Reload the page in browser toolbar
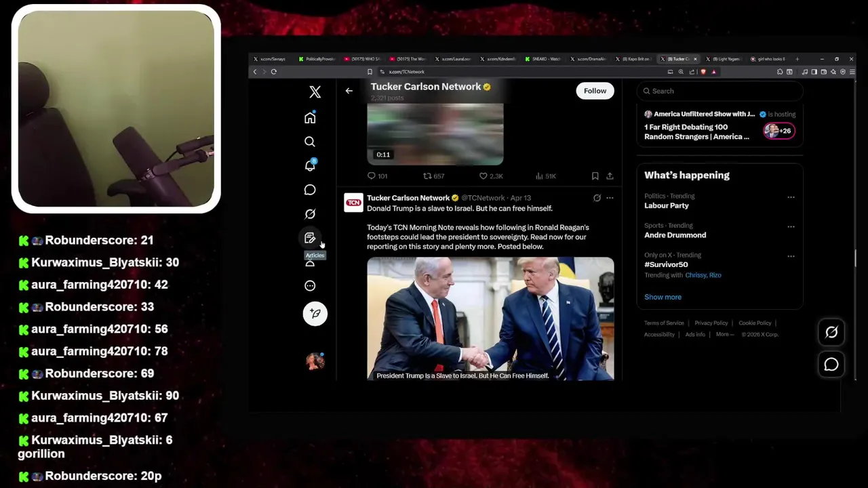868x488 pixels. click(274, 72)
